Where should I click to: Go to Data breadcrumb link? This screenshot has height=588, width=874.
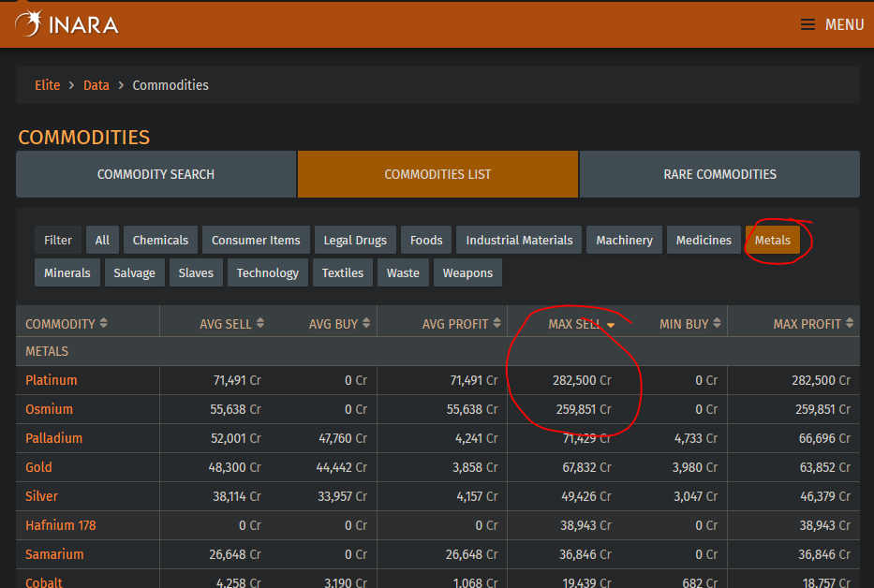point(96,85)
